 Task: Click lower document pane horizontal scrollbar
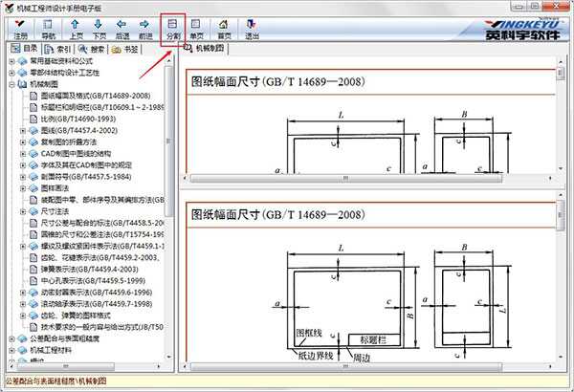click(346, 366)
